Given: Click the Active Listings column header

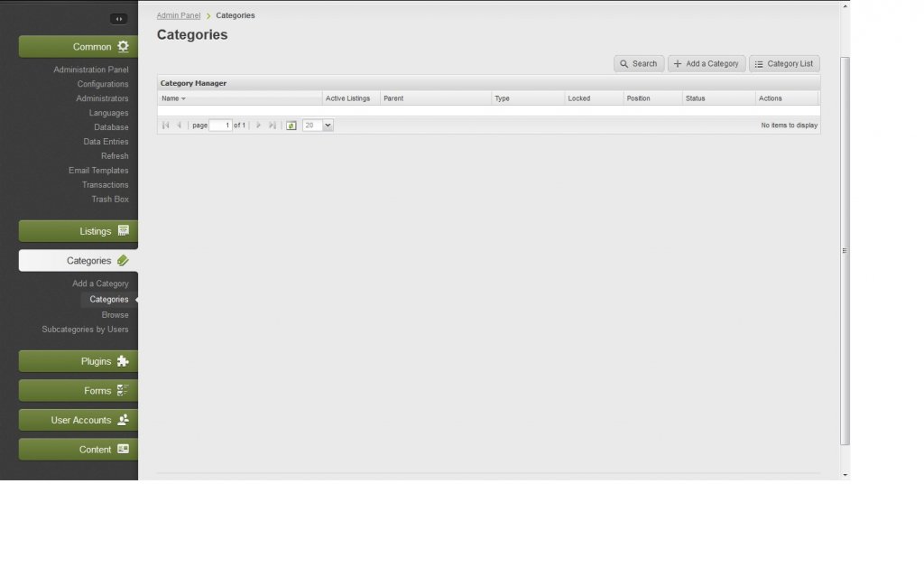Looking at the screenshot, I should coord(351,98).
